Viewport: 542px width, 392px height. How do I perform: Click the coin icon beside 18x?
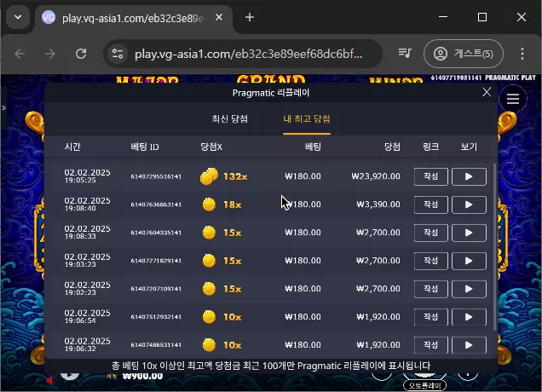(x=209, y=205)
